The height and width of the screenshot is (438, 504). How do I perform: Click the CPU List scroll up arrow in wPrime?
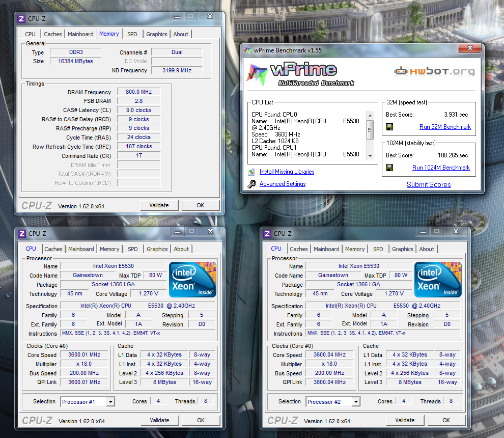pyautogui.click(x=370, y=115)
